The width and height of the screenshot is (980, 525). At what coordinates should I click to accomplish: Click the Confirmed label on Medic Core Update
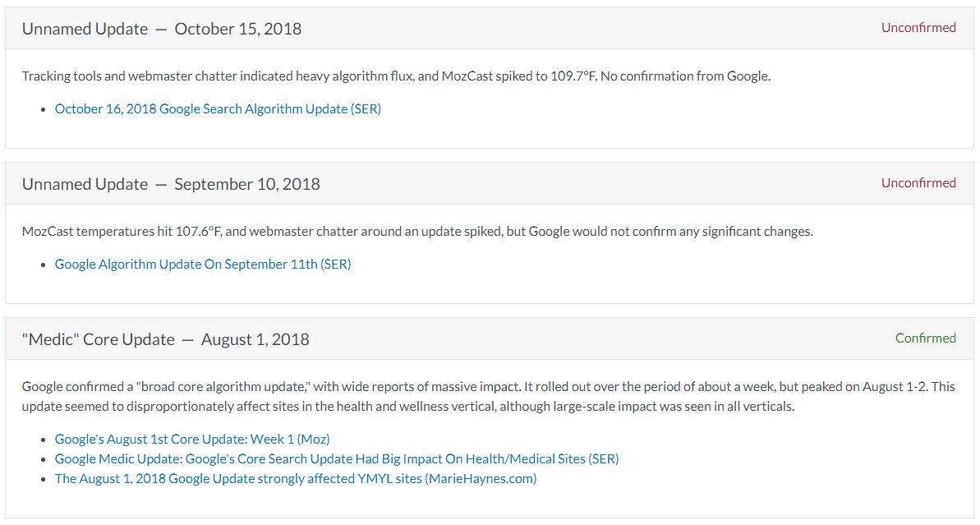(925, 338)
